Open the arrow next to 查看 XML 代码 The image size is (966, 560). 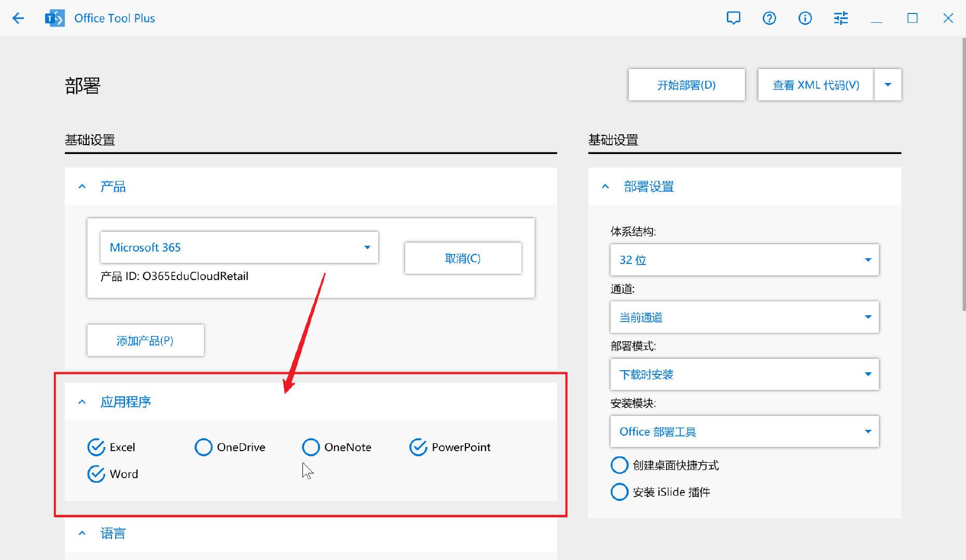pos(888,85)
